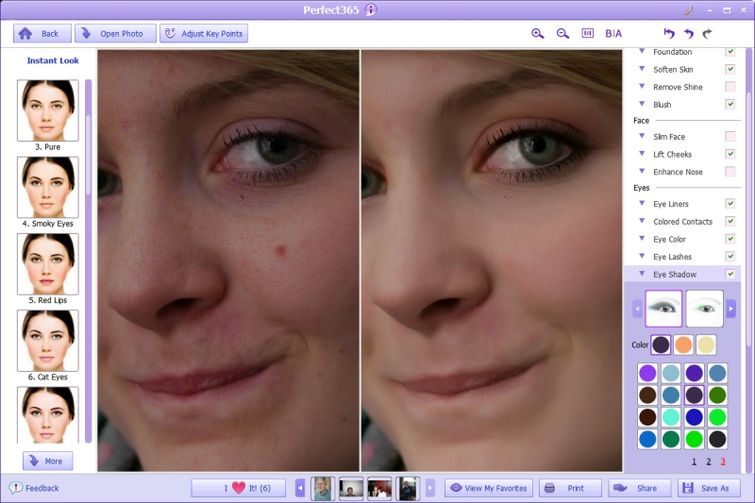This screenshot has width=755, height=503.
Task: Expand the Colored Contacts section
Action: pyautogui.click(x=642, y=221)
